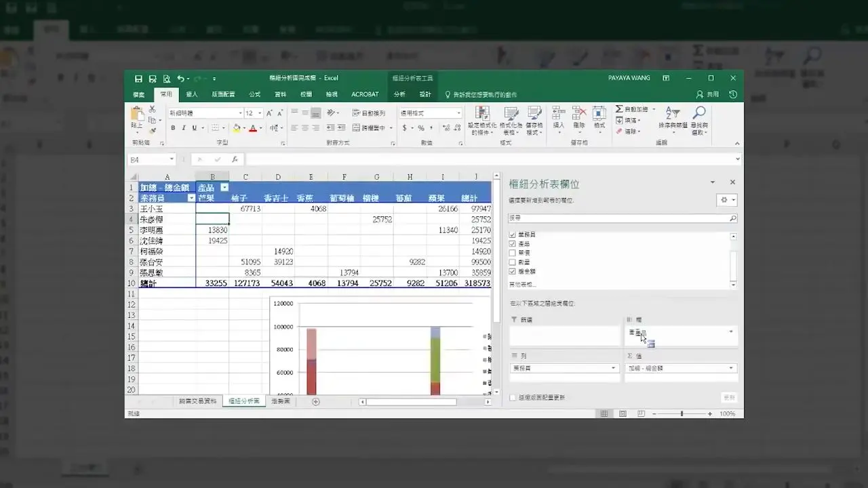The image size is (868, 488).
Task: Enable defer layout update checkbox
Action: tap(513, 398)
